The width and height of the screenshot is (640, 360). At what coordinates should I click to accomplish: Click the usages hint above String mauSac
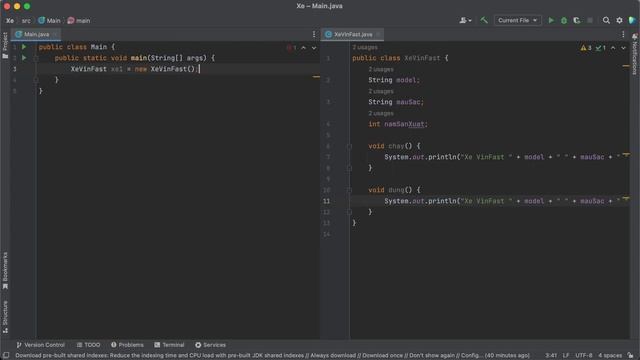381,91
